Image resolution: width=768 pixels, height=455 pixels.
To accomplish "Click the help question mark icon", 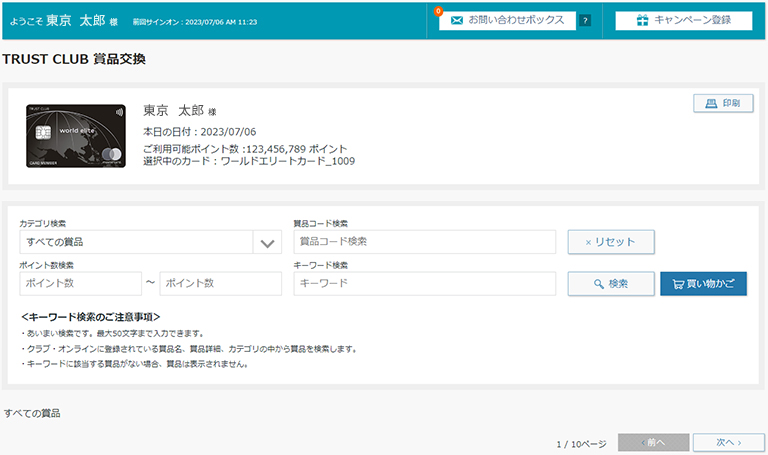I will click(585, 21).
